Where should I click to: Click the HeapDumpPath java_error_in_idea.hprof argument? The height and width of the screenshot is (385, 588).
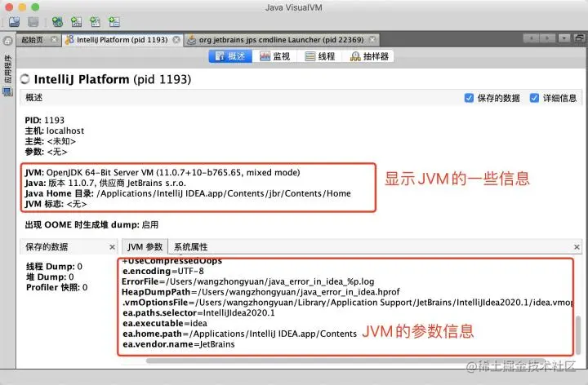pyautogui.click(x=261, y=292)
